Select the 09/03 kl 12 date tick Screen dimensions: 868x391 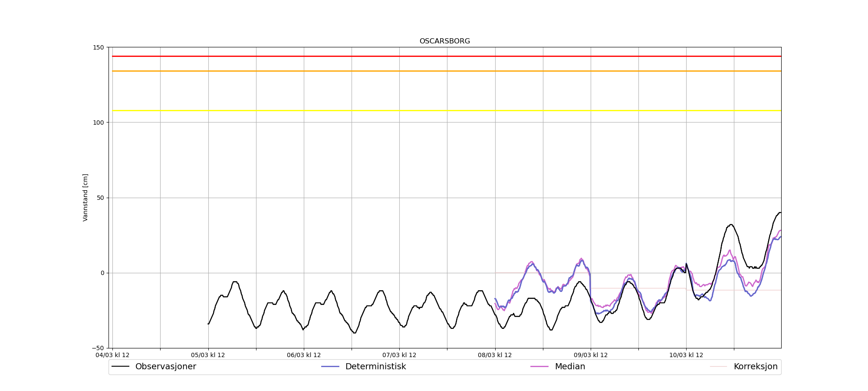[x=591, y=355]
